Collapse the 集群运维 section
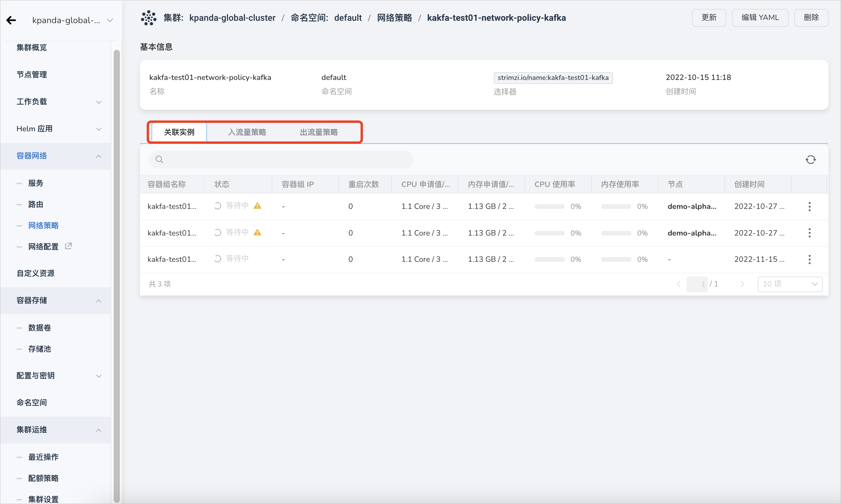The width and height of the screenshot is (841, 504). [x=56, y=430]
